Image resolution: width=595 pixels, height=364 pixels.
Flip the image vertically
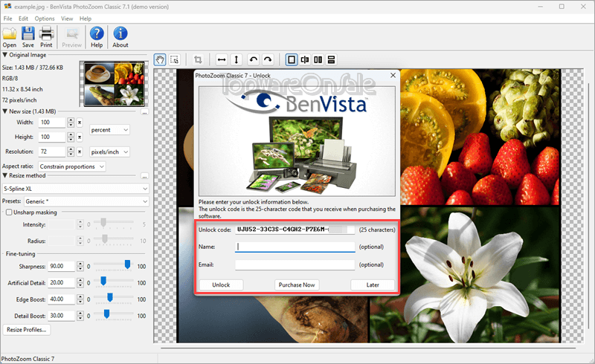[x=236, y=59]
